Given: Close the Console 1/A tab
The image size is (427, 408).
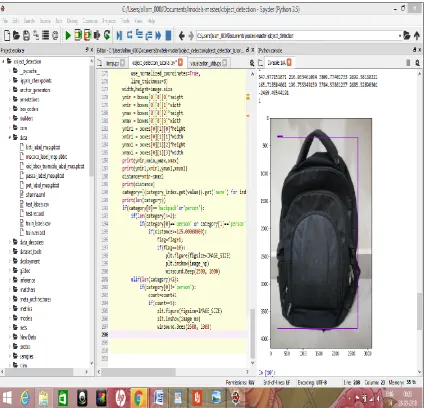Looking at the screenshot, I should 289,62.
